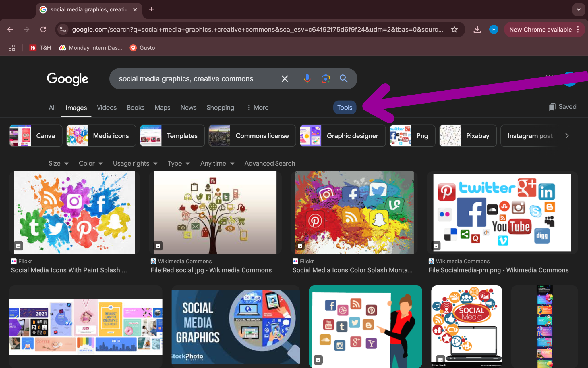Screen dimensions: 588x368
Task: Switch to the Books tab
Action: 136,108
